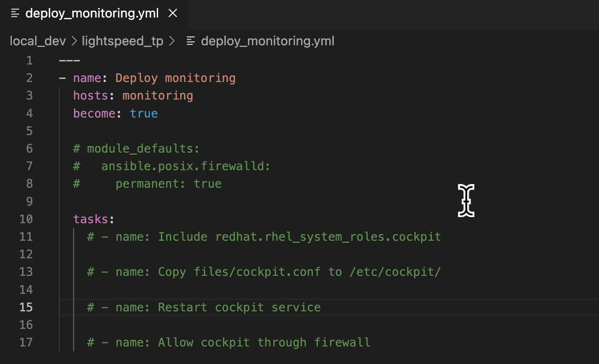Viewport: 599px width, 364px height.
Task: Close the deploy_monitoring.yml tab
Action: 173,13
